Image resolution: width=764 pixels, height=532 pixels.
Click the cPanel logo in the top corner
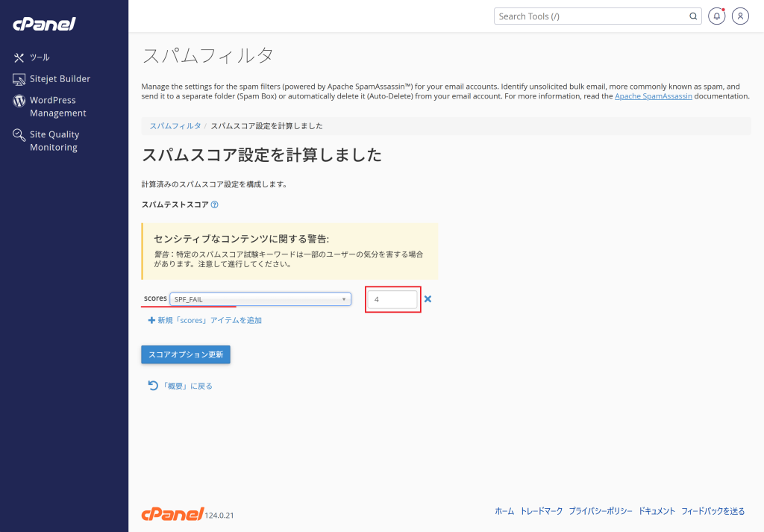click(43, 23)
